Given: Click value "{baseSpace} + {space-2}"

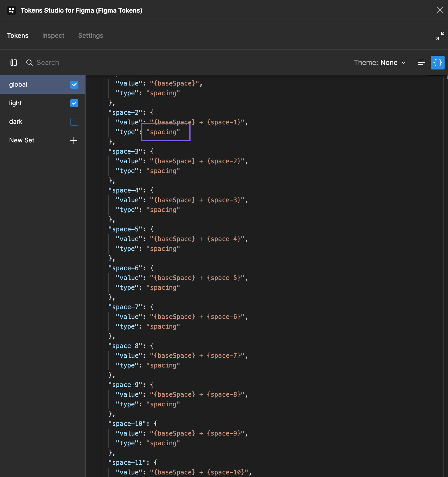Looking at the screenshot, I should coord(197,161).
